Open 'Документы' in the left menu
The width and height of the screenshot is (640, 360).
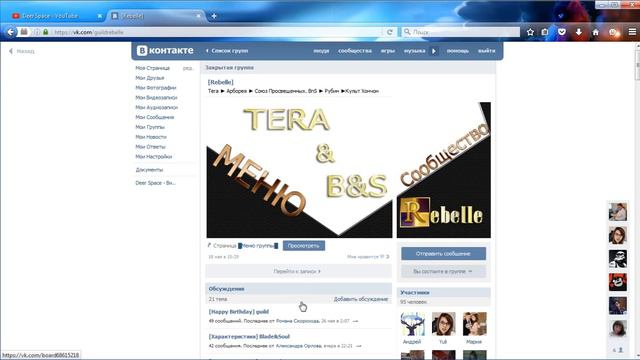coord(149,169)
